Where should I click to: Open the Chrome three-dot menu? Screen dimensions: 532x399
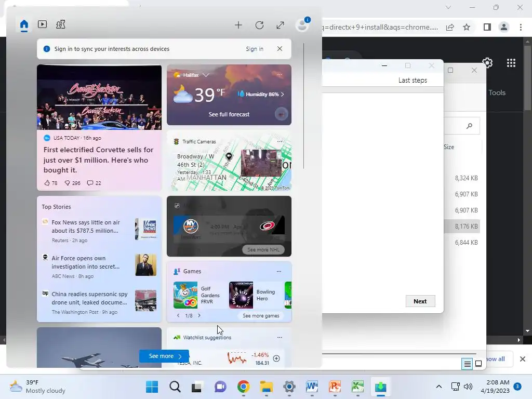pos(521,27)
